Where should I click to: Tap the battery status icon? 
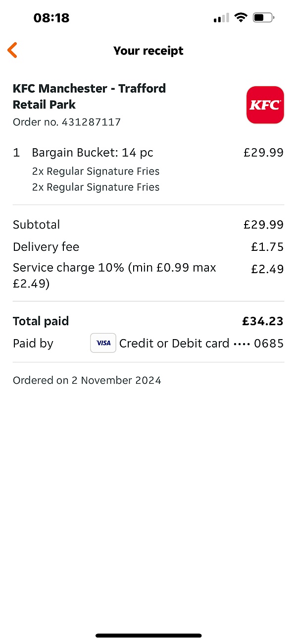263,18
